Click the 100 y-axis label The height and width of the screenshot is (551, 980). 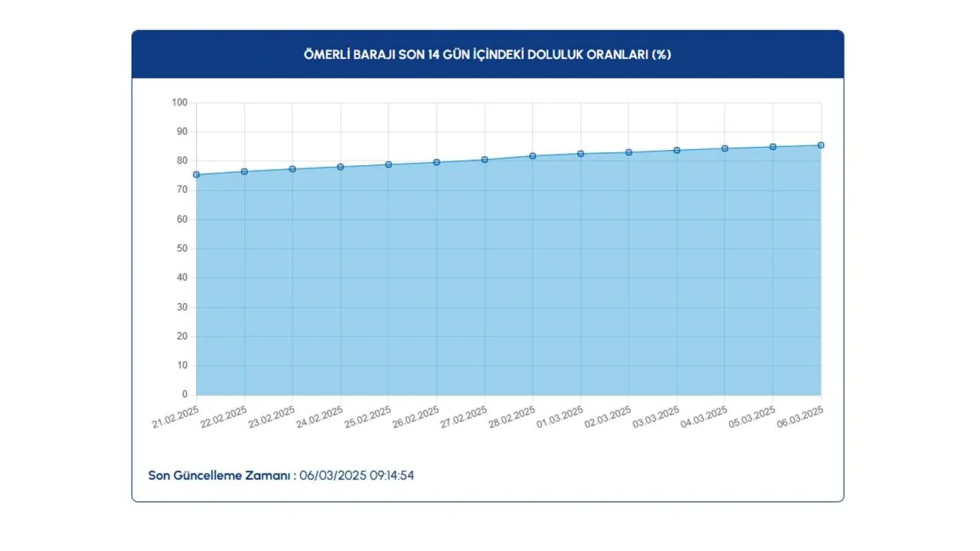(180, 102)
